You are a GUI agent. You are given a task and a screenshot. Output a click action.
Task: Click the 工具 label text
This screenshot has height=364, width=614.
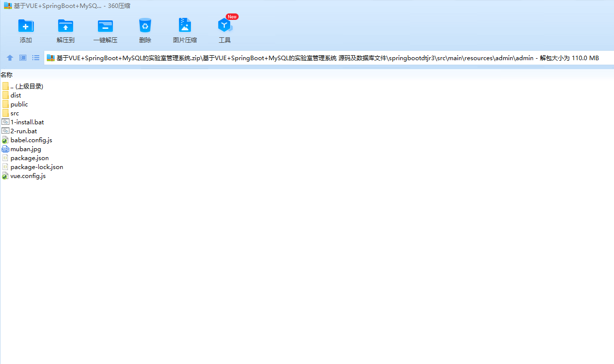click(x=225, y=40)
